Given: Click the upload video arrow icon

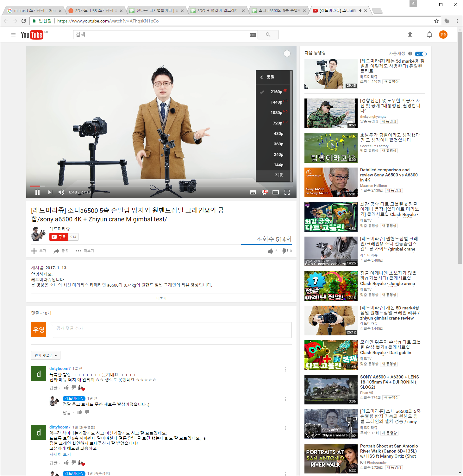Looking at the screenshot, I should coord(410,35).
